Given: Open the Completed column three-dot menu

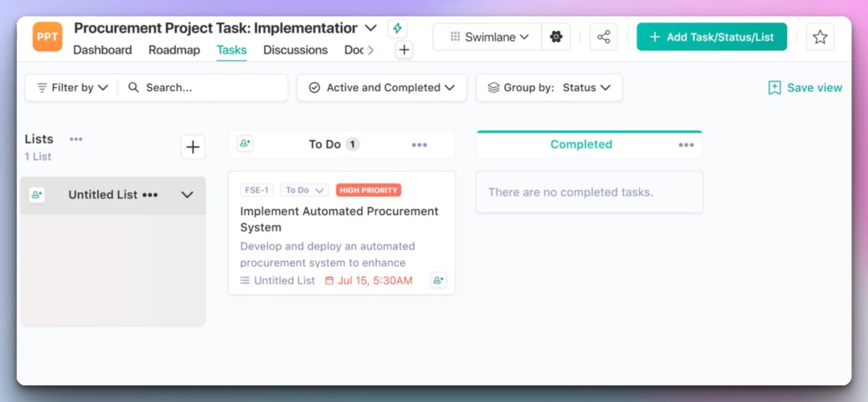Looking at the screenshot, I should coord(686,145).
